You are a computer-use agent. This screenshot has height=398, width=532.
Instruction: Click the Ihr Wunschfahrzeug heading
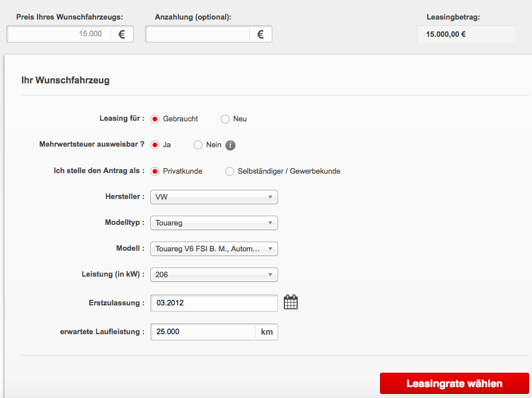[x=66, y=81]
